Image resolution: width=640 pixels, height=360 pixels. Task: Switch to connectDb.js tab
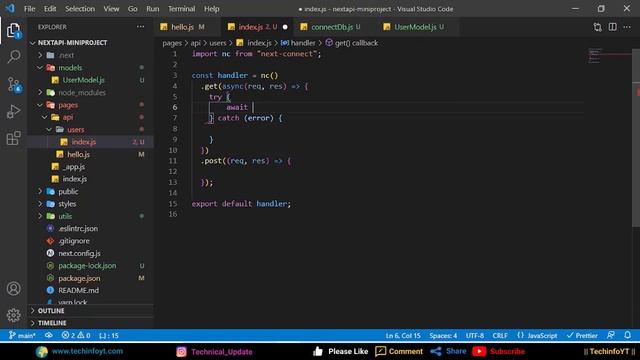point(332,27)
